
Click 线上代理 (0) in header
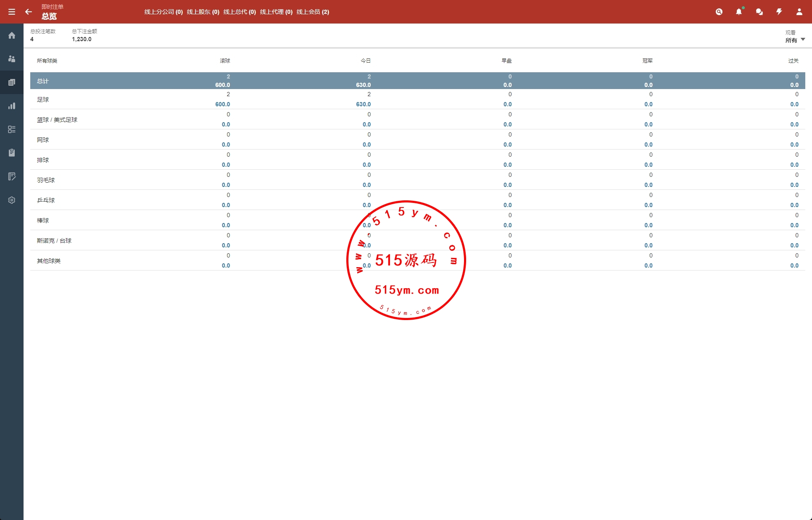pyautogui.click(x=276, y=12)
